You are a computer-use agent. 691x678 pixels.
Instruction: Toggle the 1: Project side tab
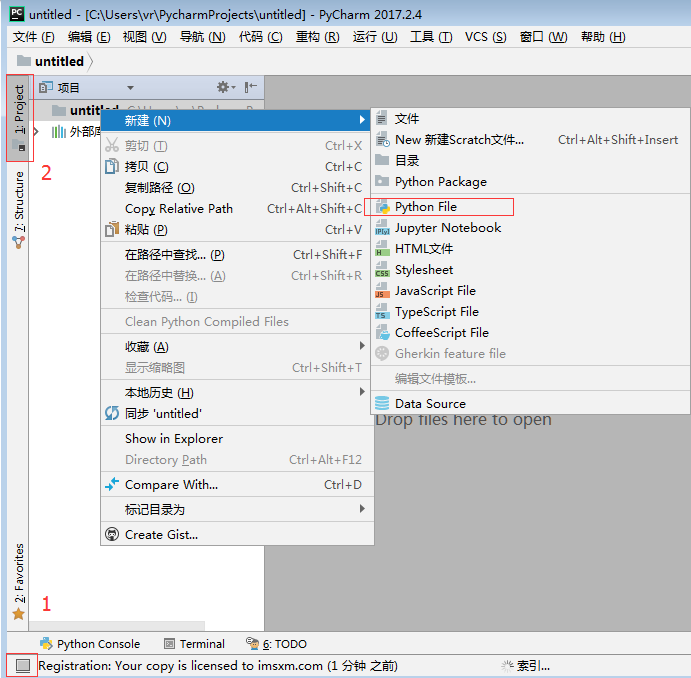click(x=19, y=118)
